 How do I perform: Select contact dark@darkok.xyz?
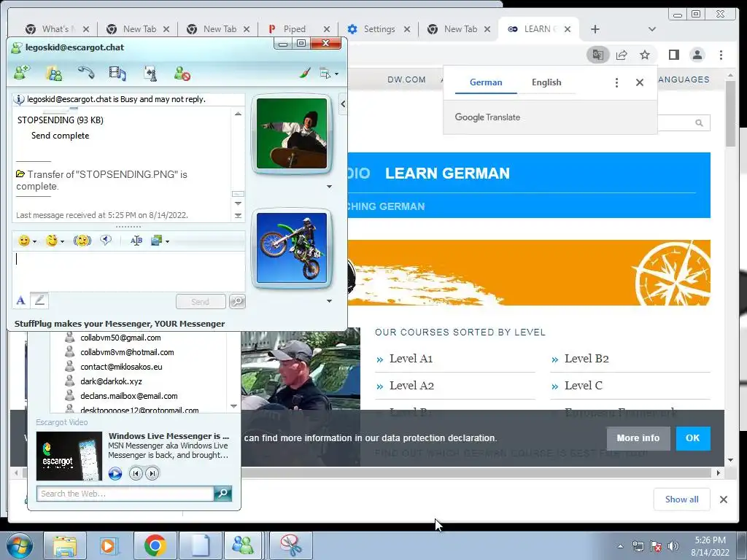[x=111, y=381]
